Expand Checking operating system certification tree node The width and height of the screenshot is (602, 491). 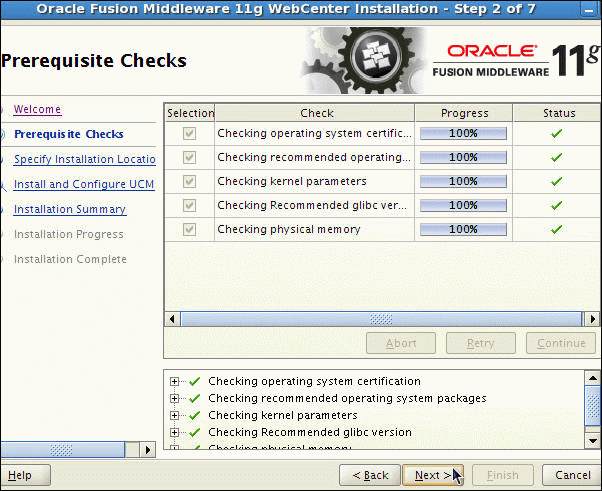(174, 381)
